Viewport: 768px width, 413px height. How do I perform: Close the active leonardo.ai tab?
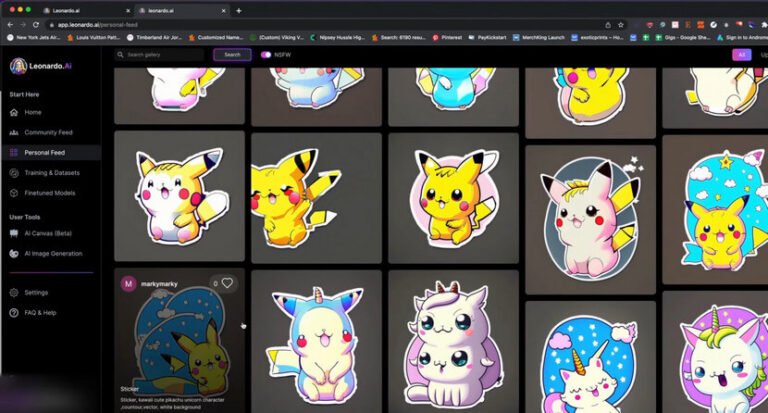coord(223,10)
